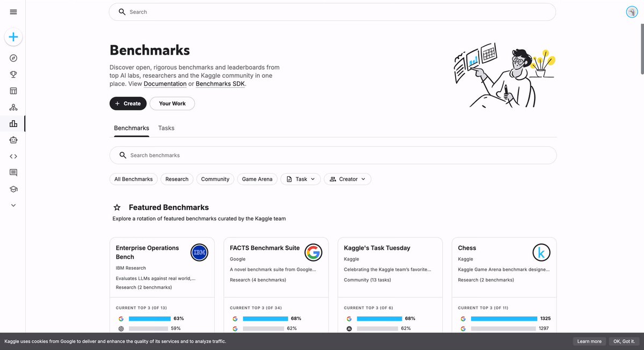The width and height of the screenshot is (644, 350).
Task: Click Learn more in cookie banner
Action: tap(589, 341)
